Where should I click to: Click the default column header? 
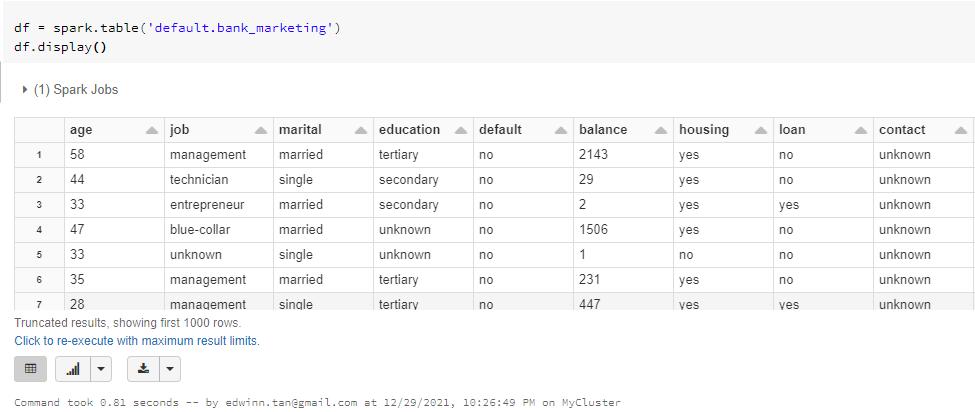pos(500,130)
